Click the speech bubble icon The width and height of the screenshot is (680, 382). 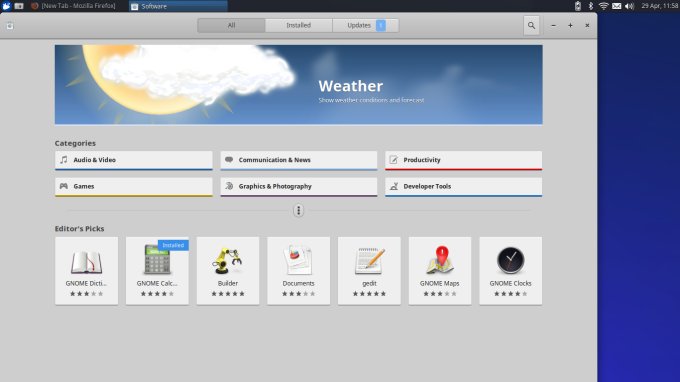[x=229, y=160]
